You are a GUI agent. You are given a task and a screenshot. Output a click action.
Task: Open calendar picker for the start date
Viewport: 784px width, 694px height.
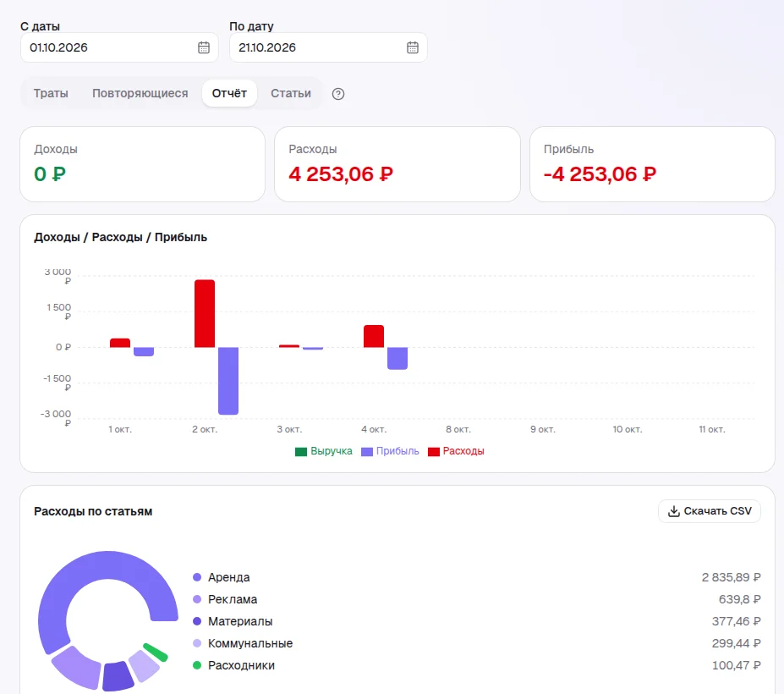pyautogui.click(x=204, y=47)
